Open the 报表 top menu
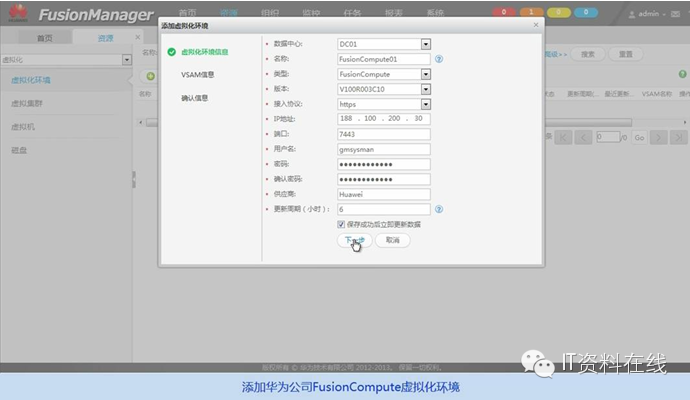Screen dimensions: 690x400 pyautogui.click(x=393, y=13)
